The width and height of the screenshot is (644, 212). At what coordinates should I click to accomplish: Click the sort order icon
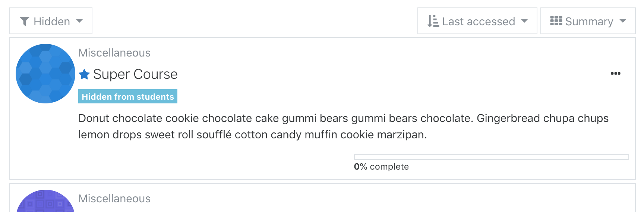click(x=433, y=21)
